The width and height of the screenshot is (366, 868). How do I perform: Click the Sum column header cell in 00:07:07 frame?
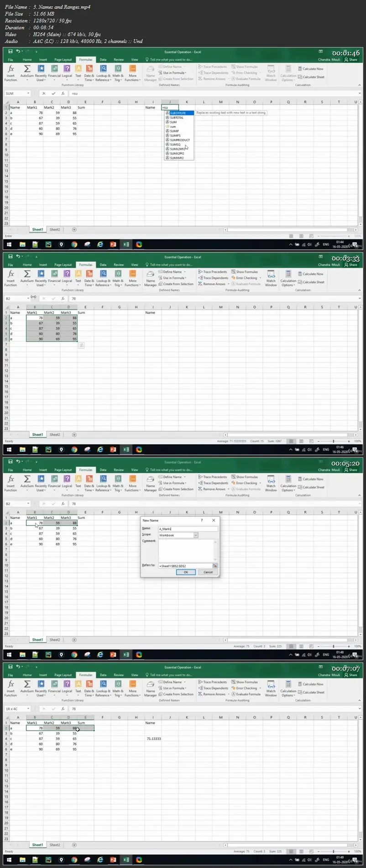coord(85,723)
